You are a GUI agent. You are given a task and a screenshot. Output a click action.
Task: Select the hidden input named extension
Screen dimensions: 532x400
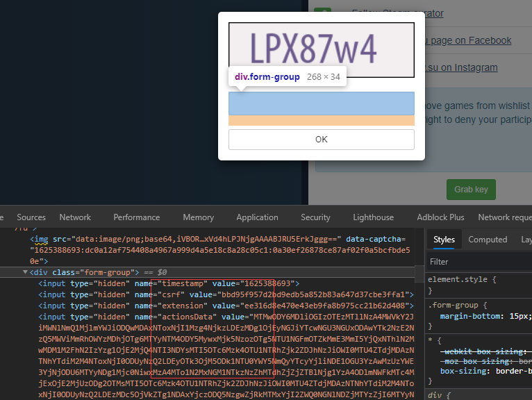[x=226, y=306]
